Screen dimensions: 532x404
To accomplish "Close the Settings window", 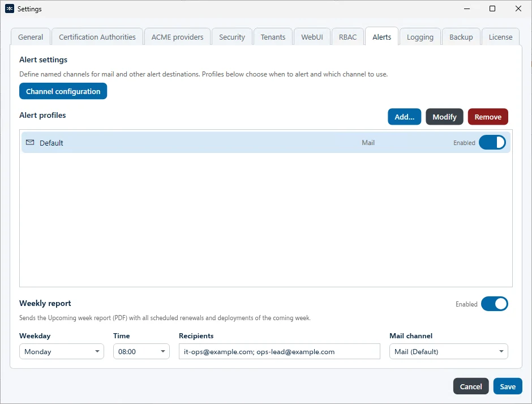I will [x=518, y=8].
